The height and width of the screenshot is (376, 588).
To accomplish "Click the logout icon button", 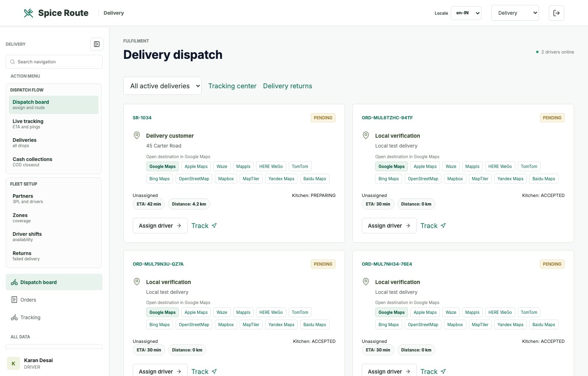I will [x=557, y=13].
